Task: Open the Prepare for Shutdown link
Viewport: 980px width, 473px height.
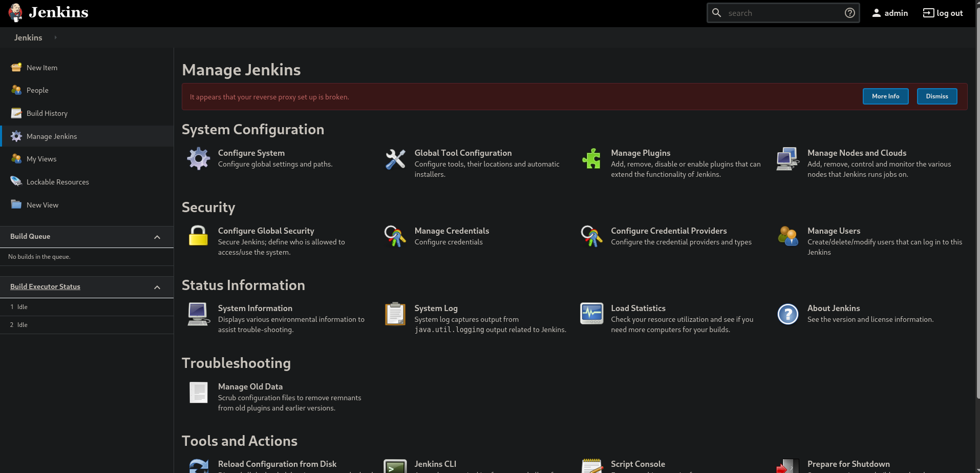Action: [848, 464]
